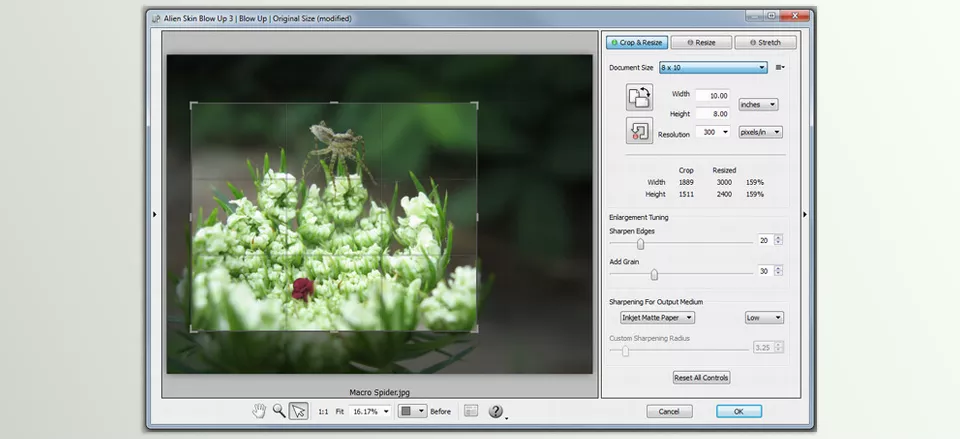Image resolution: width=960 pixels, height=439 pixels.
Task: Click the OK button
Action: click(x=738, y=411)
